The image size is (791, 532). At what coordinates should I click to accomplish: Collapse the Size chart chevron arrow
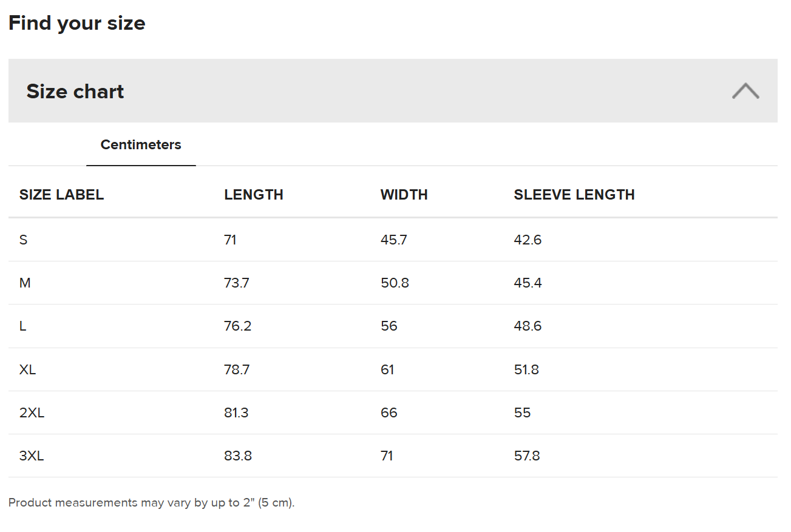point(745,91)
